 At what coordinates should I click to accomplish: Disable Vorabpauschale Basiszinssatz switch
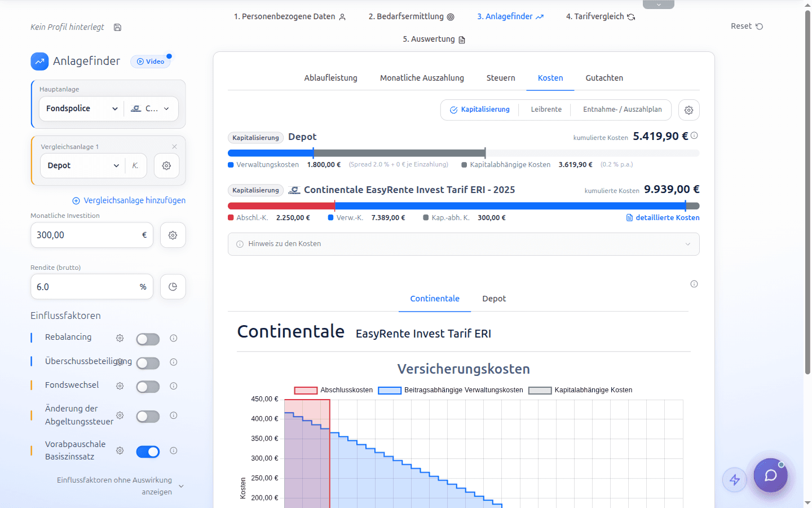point(148,452)
